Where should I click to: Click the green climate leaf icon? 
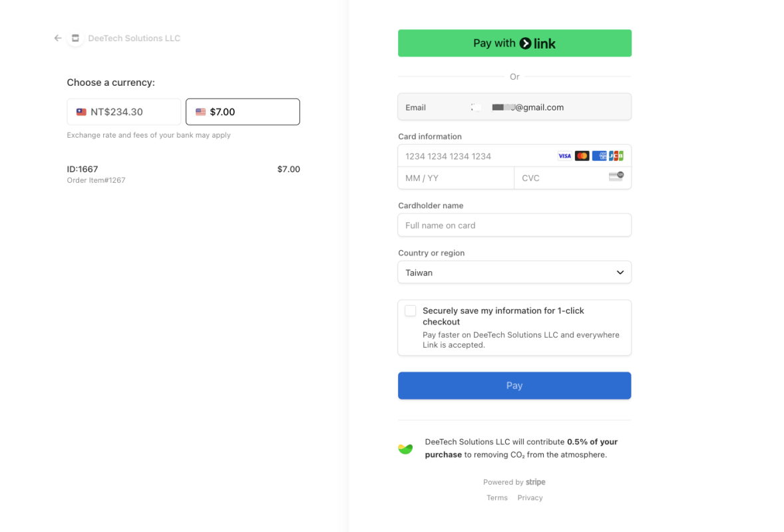tap(405, 449)
